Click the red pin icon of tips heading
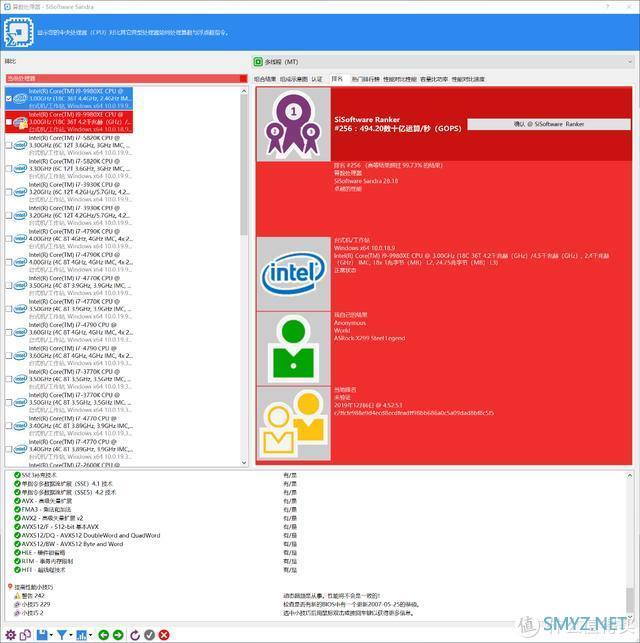This screenshot has width=640, height=643. [10, 587]
